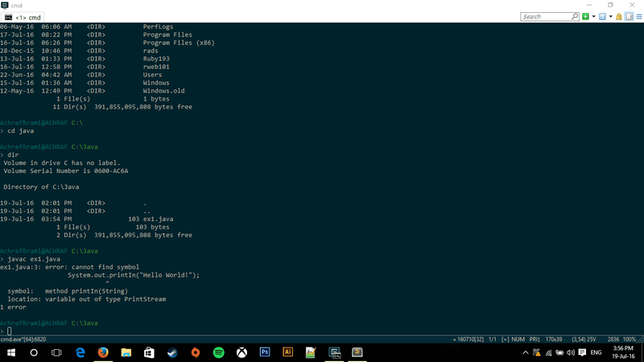This screenshot has width=644, height=362.
Task: Click the magnifier icon in Search box
Action: pos(575,16)
